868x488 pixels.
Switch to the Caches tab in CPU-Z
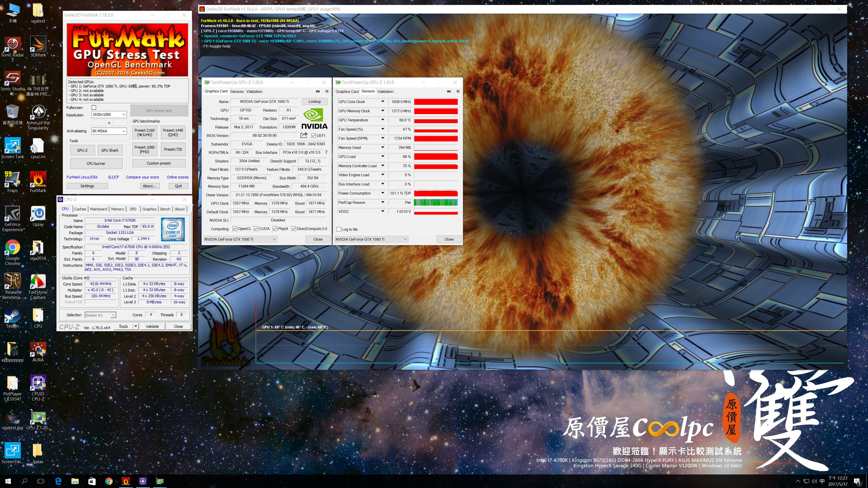coord(80,209)
